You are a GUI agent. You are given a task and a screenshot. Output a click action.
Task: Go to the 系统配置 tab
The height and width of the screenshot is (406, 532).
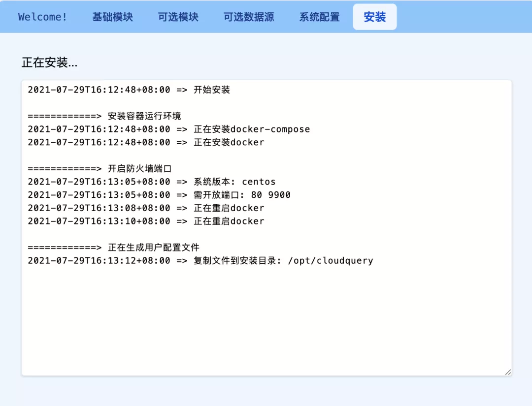319,17
